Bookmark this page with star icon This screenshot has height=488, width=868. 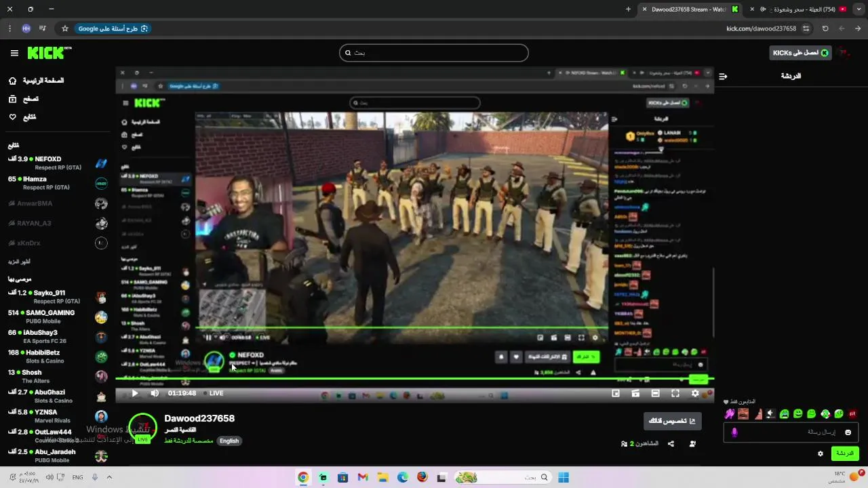pos(65,28)
